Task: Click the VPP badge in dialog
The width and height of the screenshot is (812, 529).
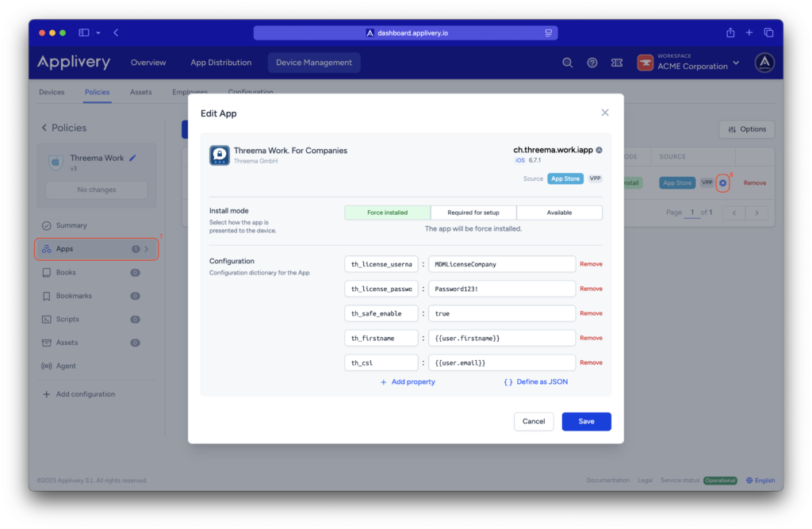Action: (x=595, y=178)
